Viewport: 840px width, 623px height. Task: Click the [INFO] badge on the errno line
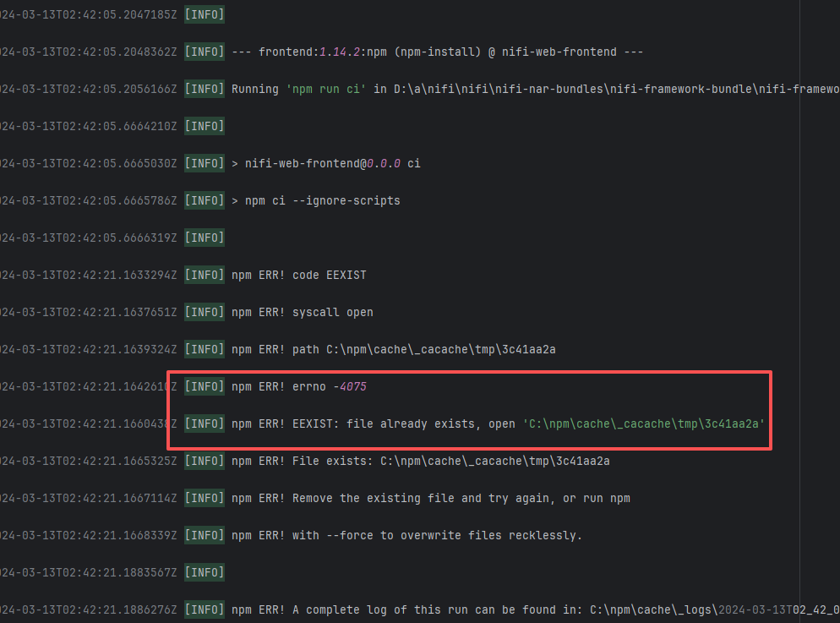pos(204,386)
